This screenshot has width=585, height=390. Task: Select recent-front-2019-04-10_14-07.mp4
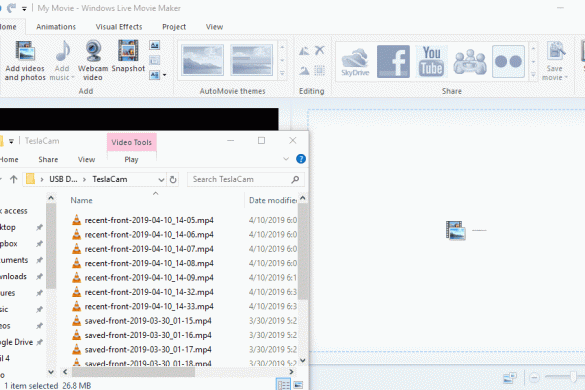coord(149,249)
